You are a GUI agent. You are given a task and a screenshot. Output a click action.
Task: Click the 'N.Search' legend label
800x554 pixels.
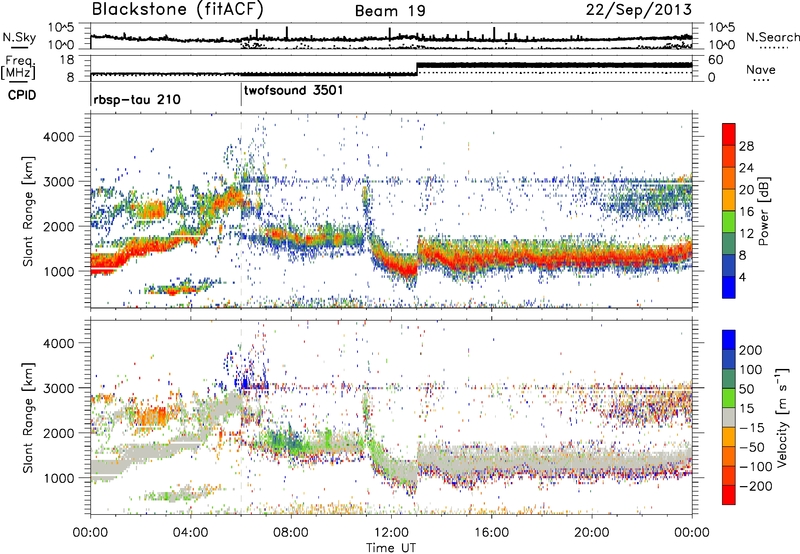pos(772,37)
